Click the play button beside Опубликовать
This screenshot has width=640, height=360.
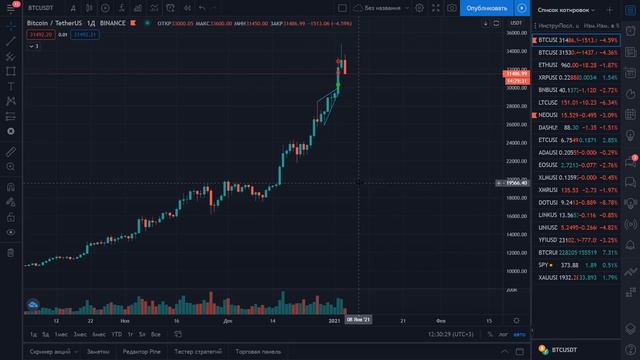522,8
